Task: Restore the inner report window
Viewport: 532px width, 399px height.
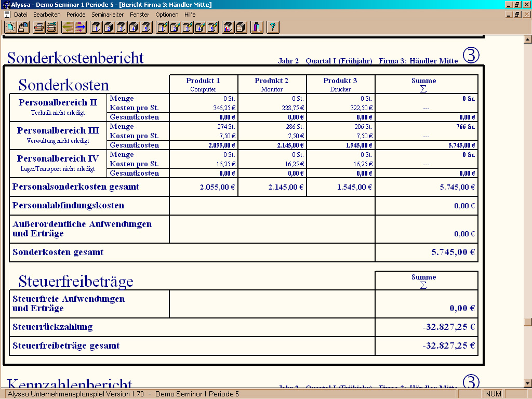Action: click(x=517, y=15)
